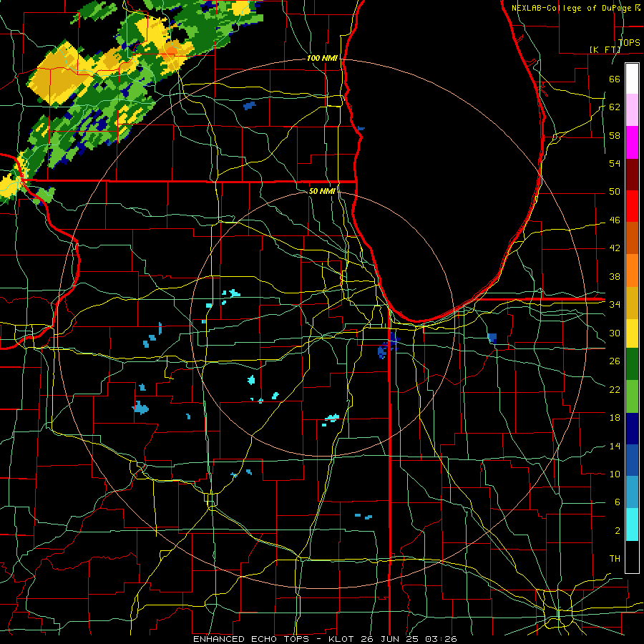Click the white swatch at the legend top

(632, 79)
